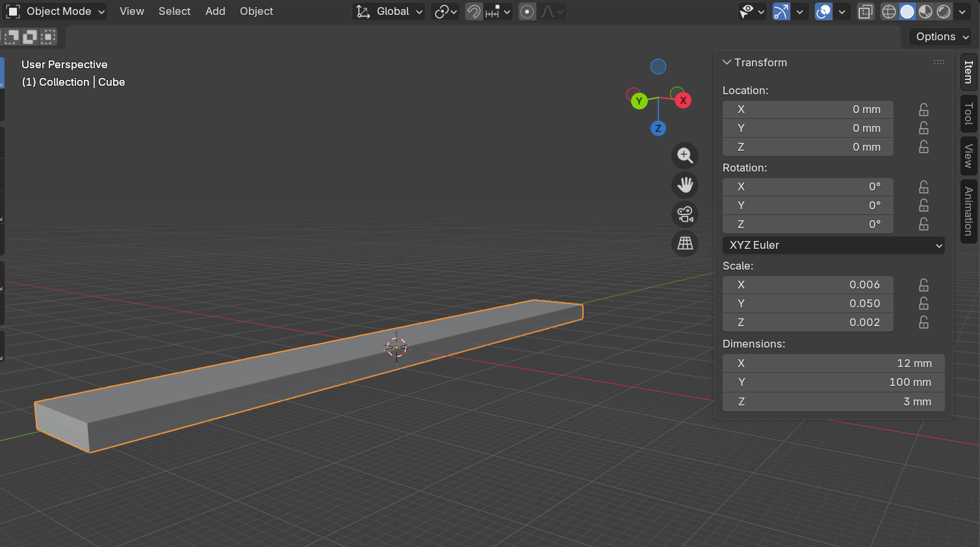
Task: Open the XYZ Euler rotation mode dropdown
Action: tap(834, 246)
